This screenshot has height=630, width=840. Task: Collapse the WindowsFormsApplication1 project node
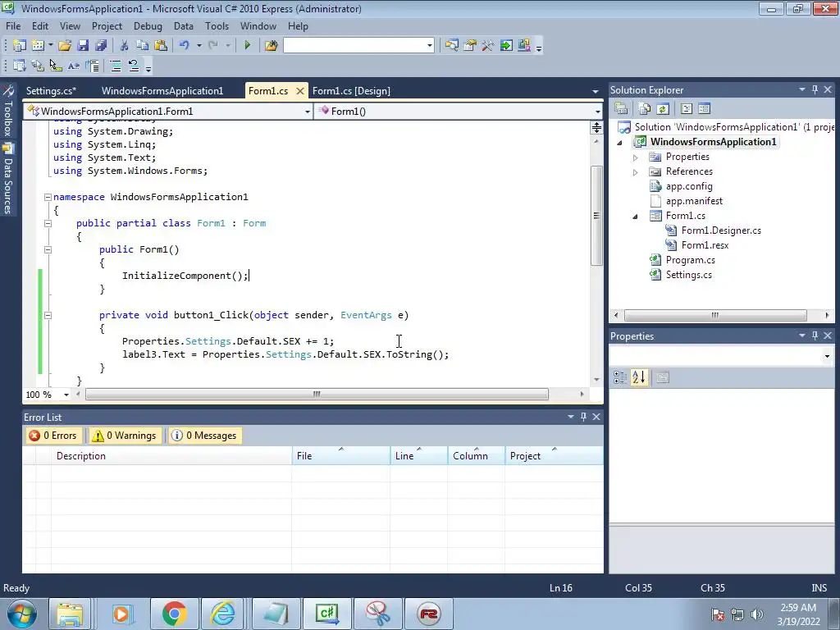620,143
